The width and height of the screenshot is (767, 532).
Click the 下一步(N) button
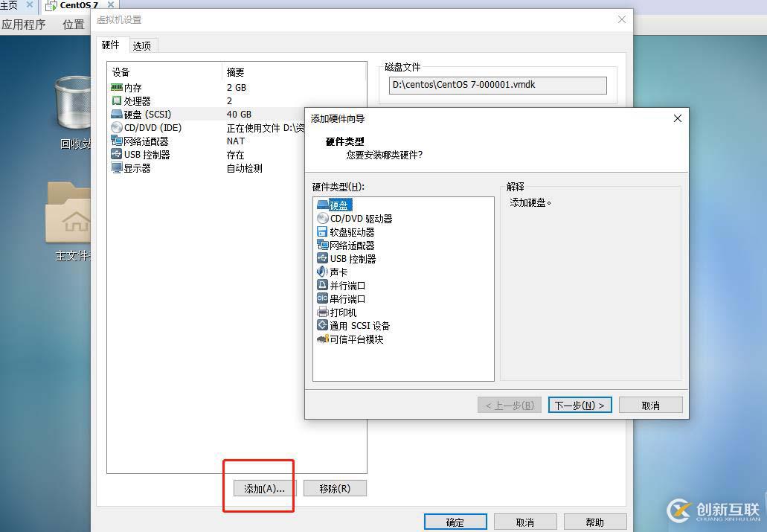[x=580, y=404]
